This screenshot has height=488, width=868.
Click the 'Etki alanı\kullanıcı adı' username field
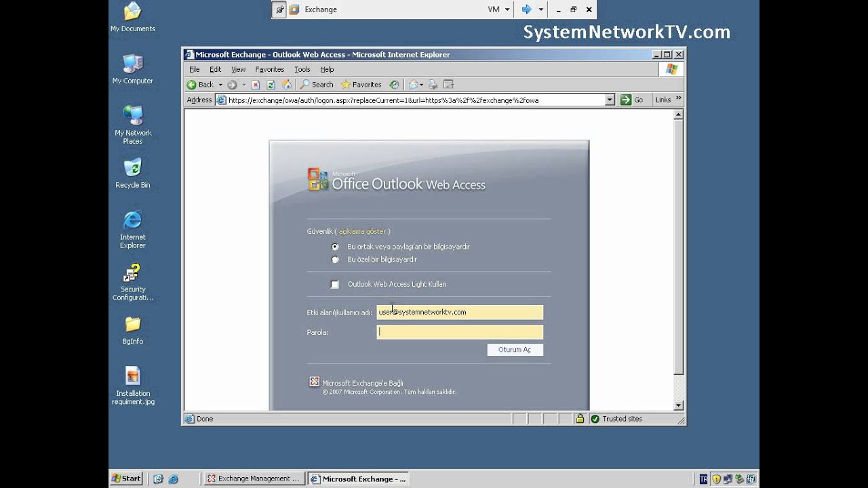(460, 312)
